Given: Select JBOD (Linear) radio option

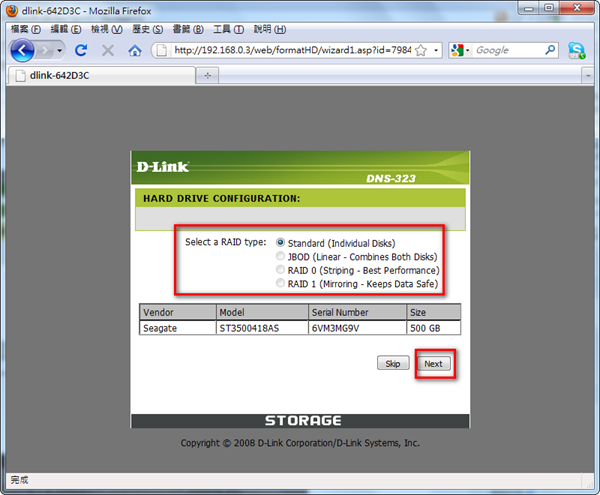Looking at the screenshot, I should pos(280,256).
